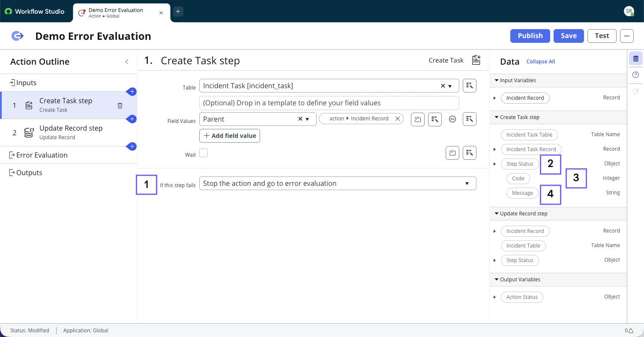Screen dimensions: 644x337
Task: Enable the Wait checkbox
Action: pos(204,153)
